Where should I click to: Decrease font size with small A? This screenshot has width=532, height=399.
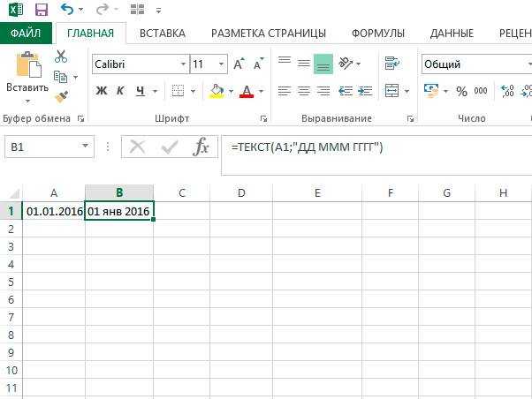(258, 64)
